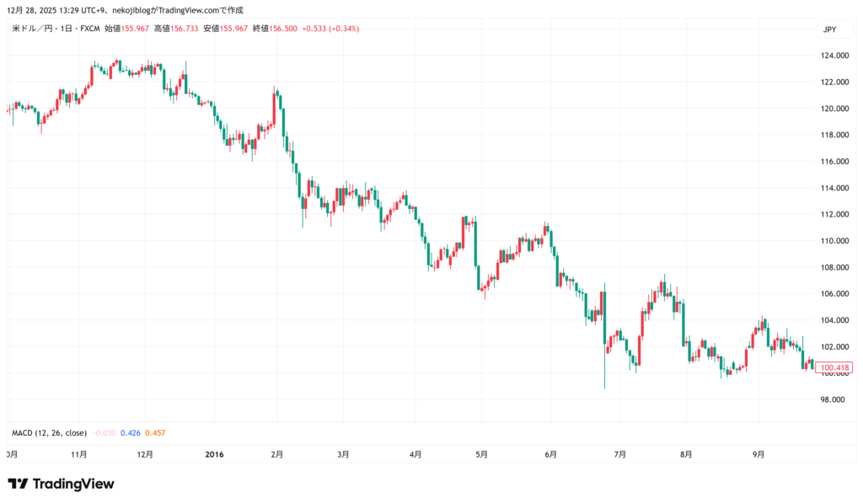The image size is (863, 504).
Task: Click the 5月 label on the time axis
Action: [481, 453]
